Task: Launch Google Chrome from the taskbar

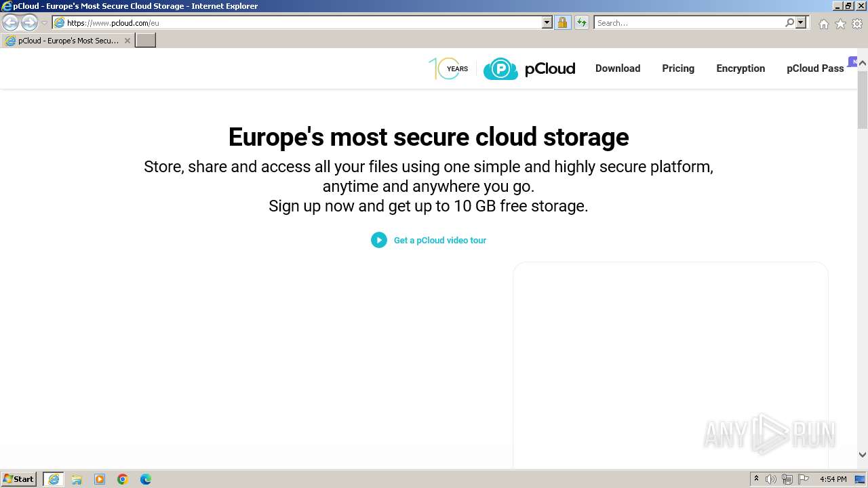Action: [x=123, y=479]
